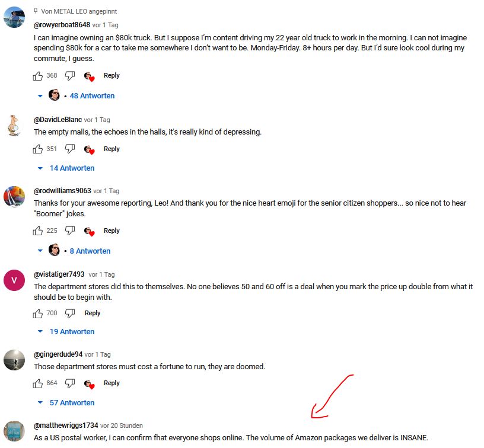484x448 pixels.
Task: Open @DavidLeBlanc's cartoon avatar
Action: [14, 126]
